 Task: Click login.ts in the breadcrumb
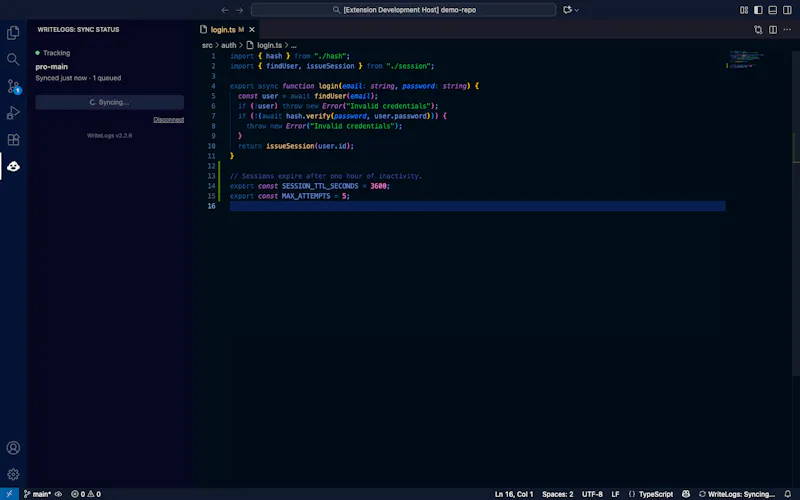[x=269, y=45]
